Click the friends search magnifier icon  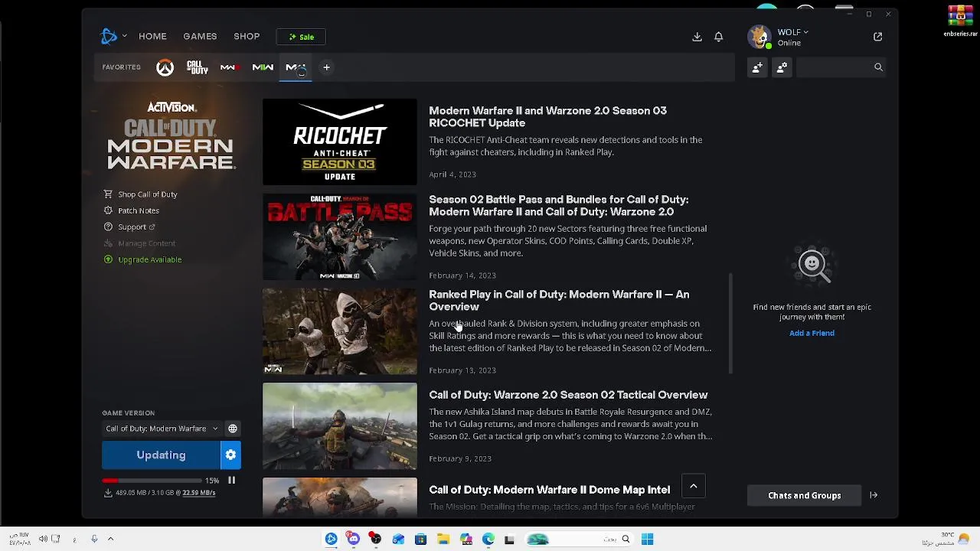(878, 67)
